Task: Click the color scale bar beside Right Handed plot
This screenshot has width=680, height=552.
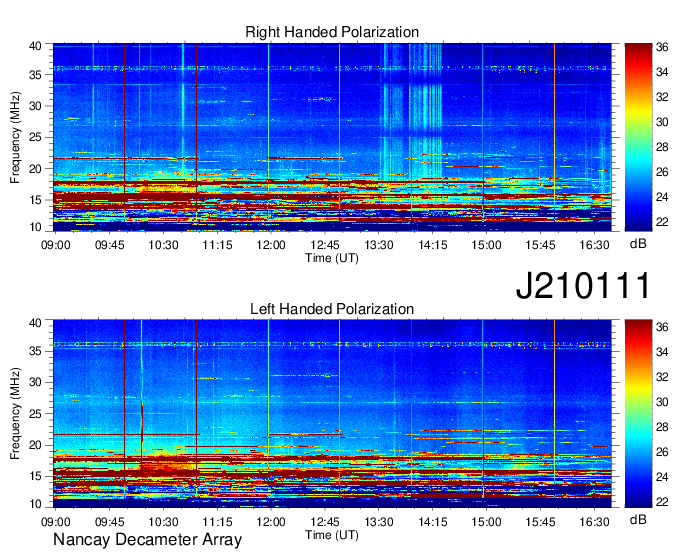Action: pyautogui.click(x=638, y=137)
